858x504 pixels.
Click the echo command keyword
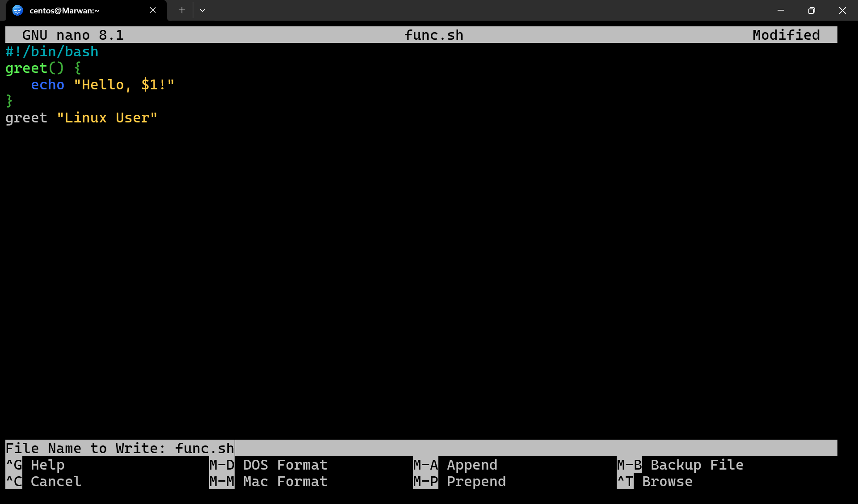47,84
